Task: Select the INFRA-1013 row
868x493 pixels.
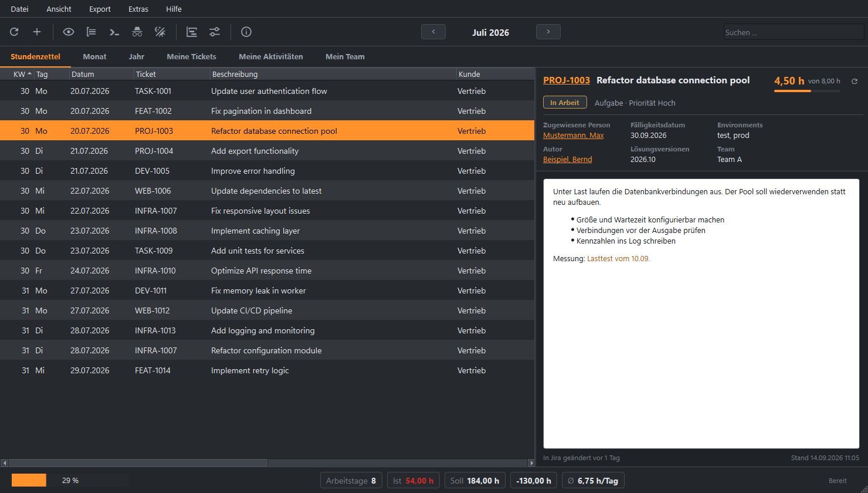Action: [x=267, y=330]
